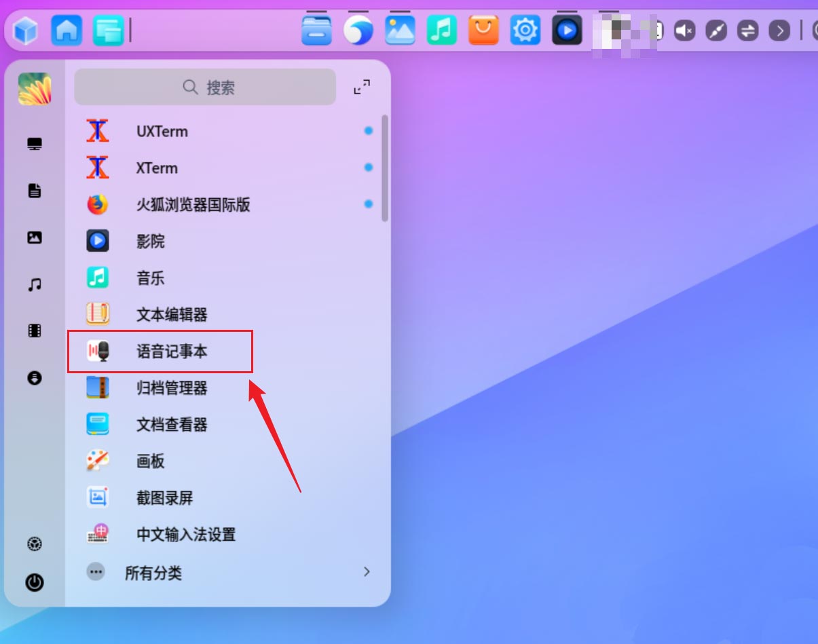This screenshot has width=818, height=644.
Task: Click the app list scrollbar
Action: tap(385, 168)
